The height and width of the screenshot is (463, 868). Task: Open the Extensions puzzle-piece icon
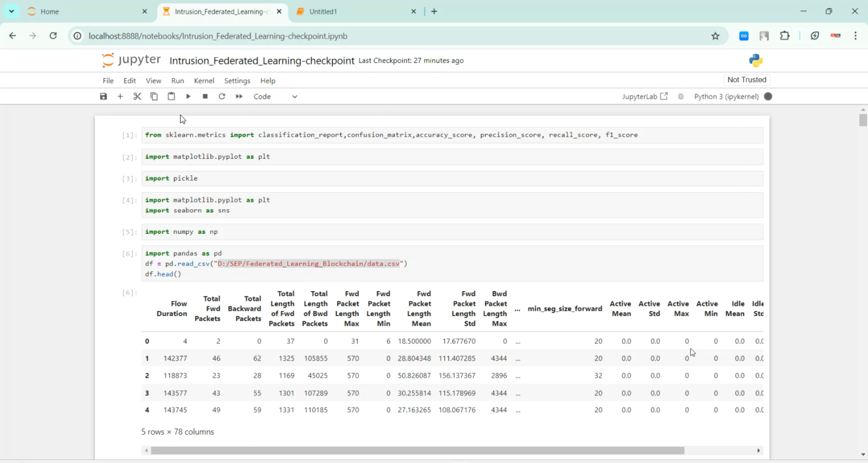tap(785, 36)
